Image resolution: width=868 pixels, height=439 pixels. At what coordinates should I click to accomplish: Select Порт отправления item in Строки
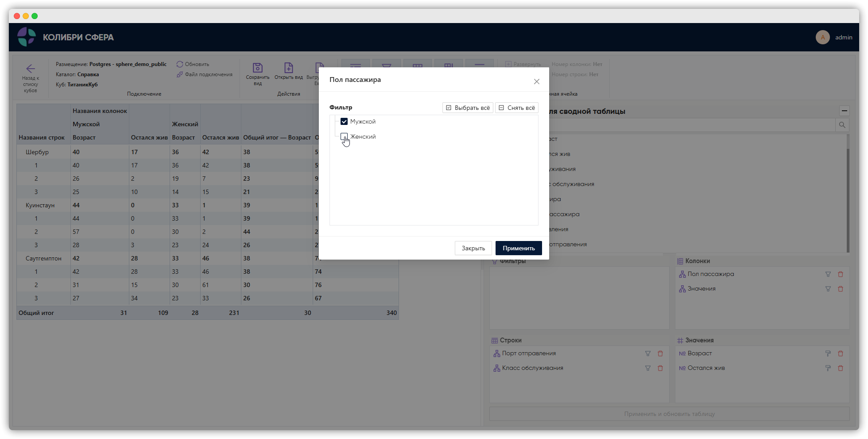tap(529, 354)
